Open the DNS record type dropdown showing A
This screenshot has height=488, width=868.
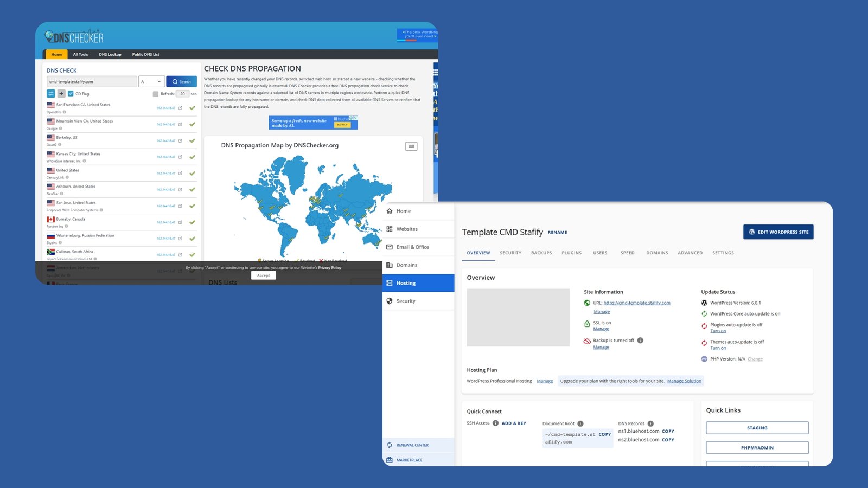151,82
